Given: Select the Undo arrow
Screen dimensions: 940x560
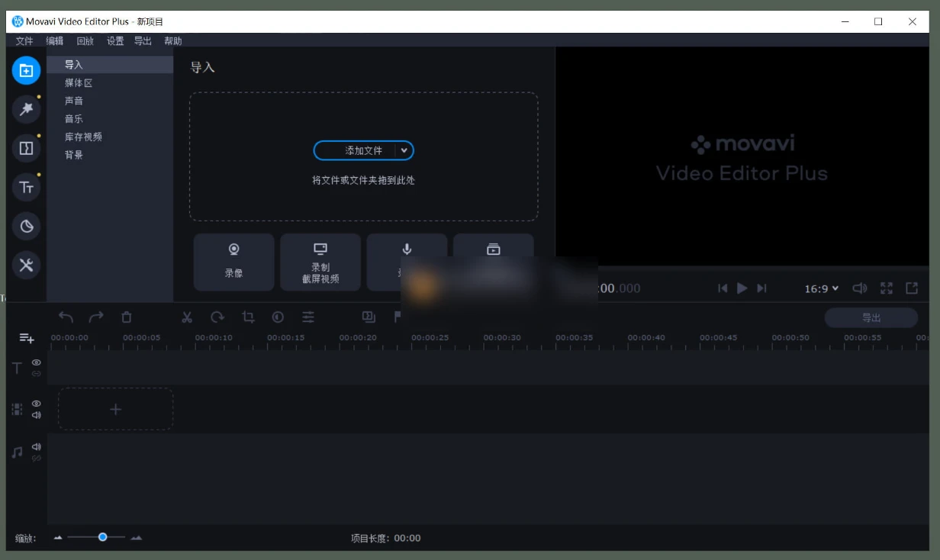Looking at the screenshot, I should tap(66, 317).
